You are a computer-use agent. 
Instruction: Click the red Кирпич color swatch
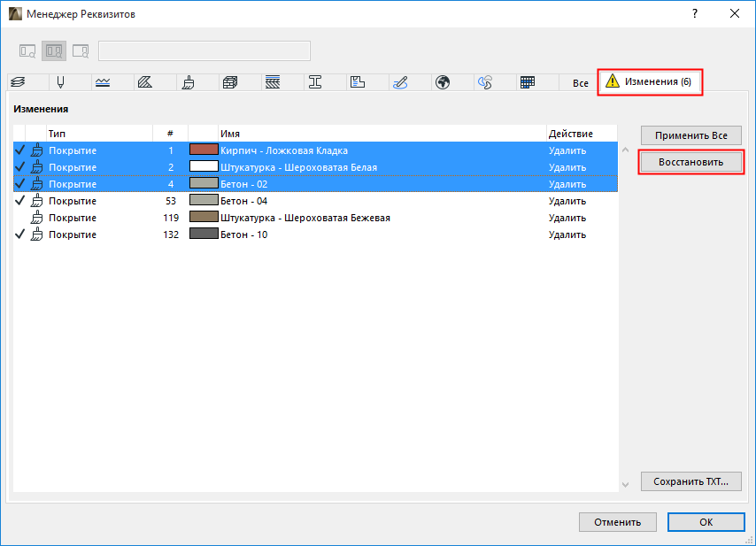pos(204,150)
